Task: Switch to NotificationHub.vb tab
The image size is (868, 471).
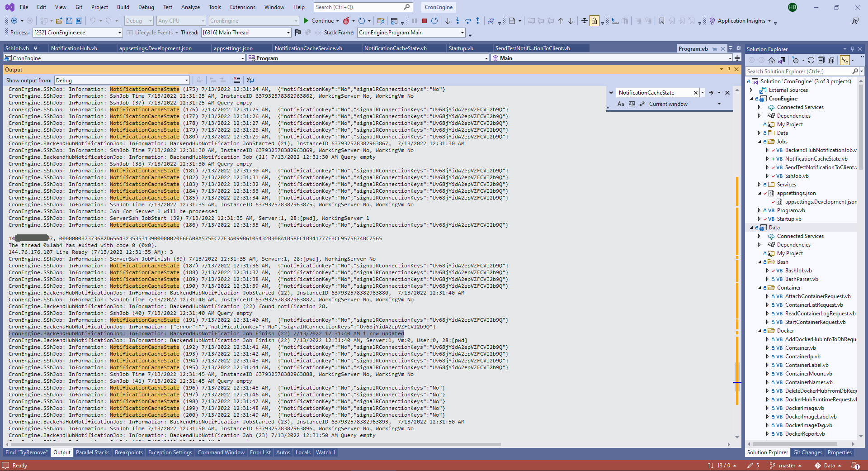Action: pyautogui.click(x=74, y=48)
